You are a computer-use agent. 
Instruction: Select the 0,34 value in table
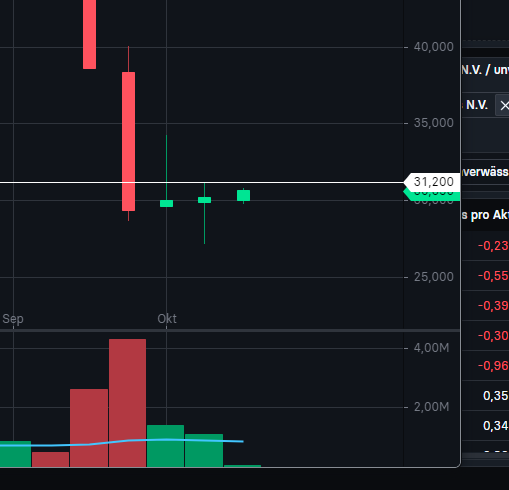point(496,426)
